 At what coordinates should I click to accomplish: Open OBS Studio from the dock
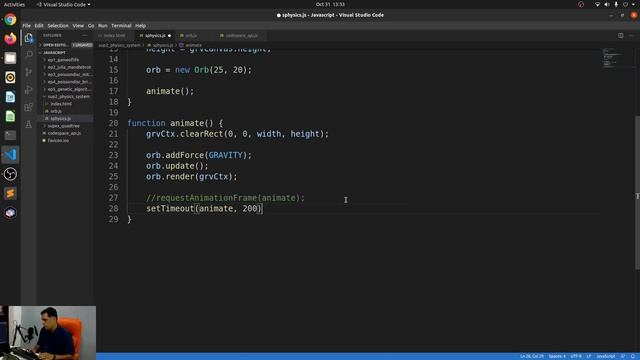[x=10, y=174]
